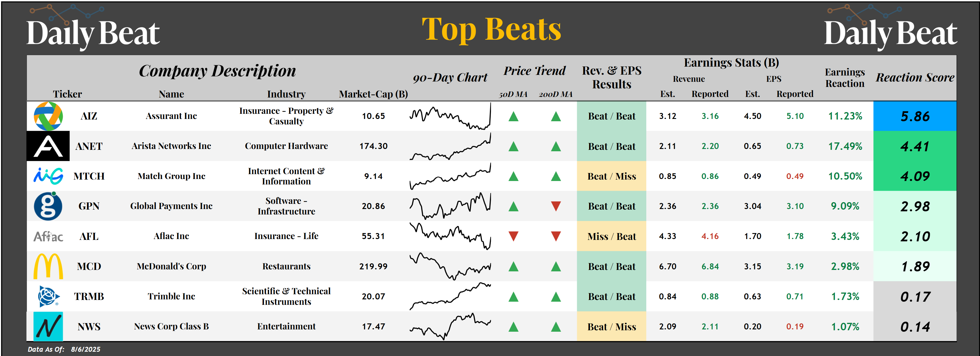This screenshot has height=356, width=980.
Task: Click the Global Payments logo
Action: [48, 206]
